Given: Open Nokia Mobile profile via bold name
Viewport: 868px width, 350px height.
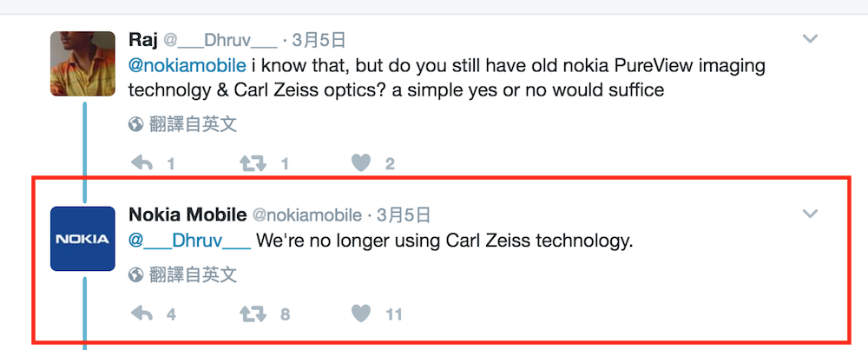Looking at the screenshot, I should [187, 215].
